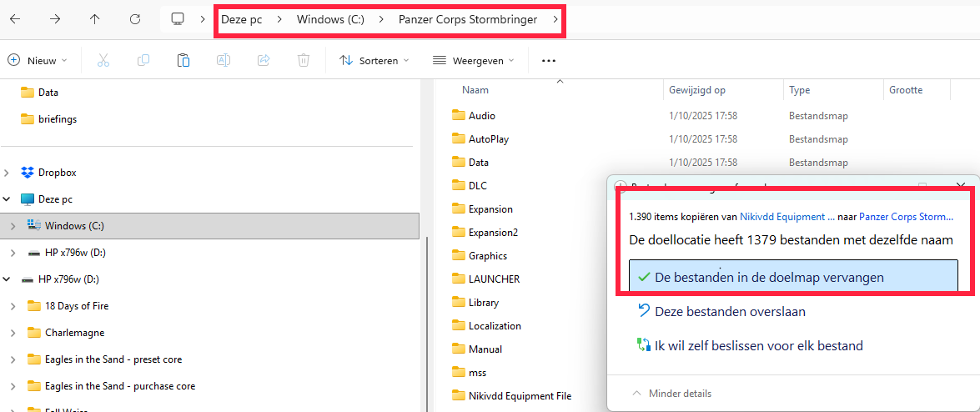Choose 'De bestanden in de doelmap vervangen'
Screen dimensions: 980x412
769,277
